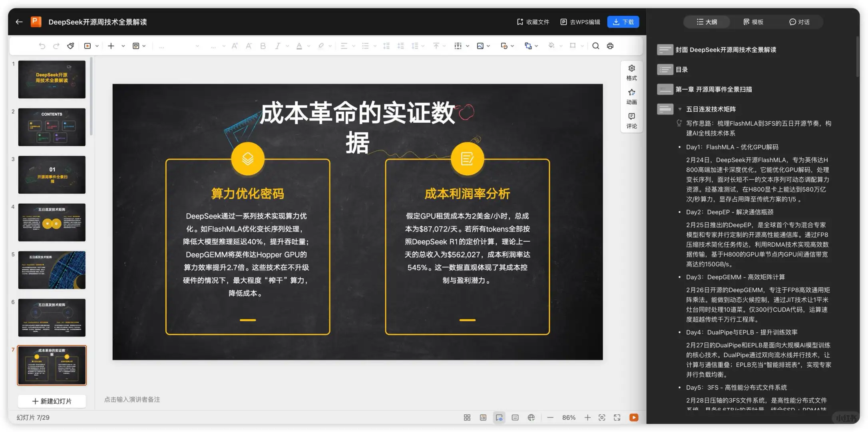Select 封面 DeepSeek开源周技术全景解读 outline item
Screen dimensions: 868x432
(x=726, y=50)
